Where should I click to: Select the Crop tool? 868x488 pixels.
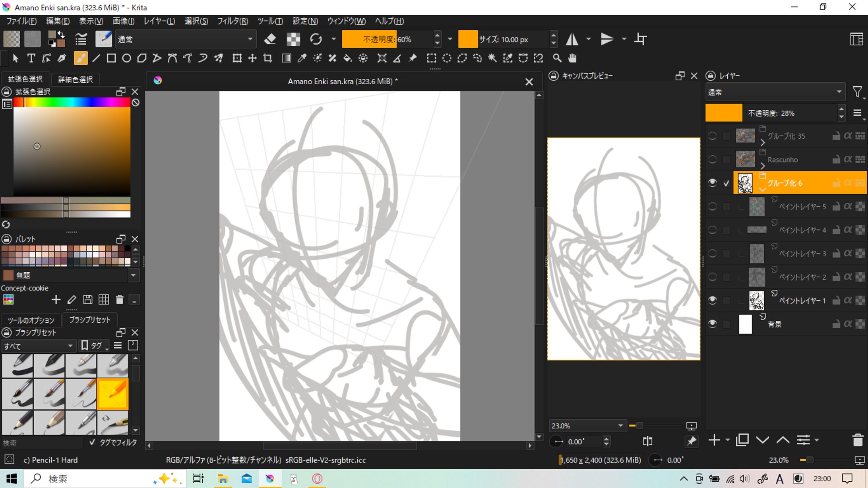click(x=268, y=58)
